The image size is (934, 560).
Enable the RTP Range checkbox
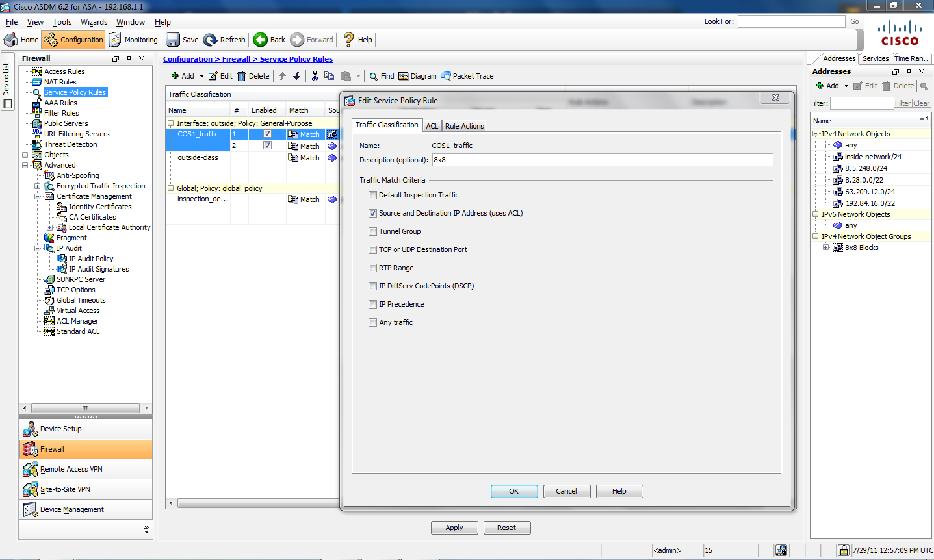point(372,268)
